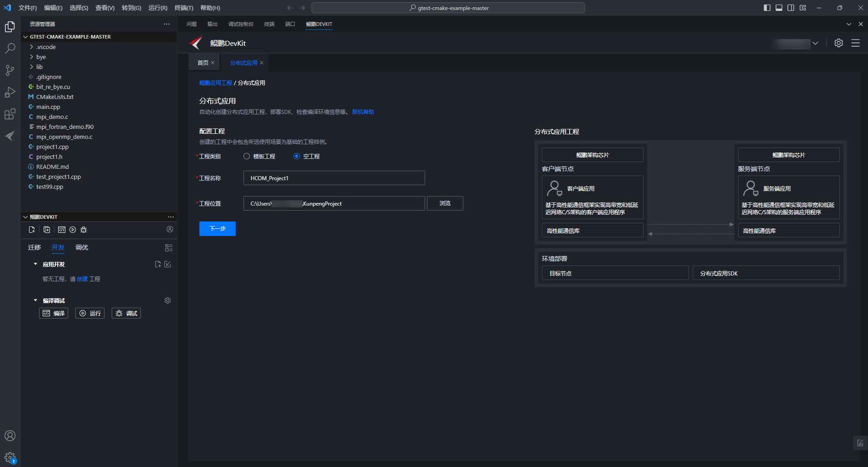This screenshot has width=868, height=467.
Task: Open DevKit hamburger menu in panel header
Action: click(x=855, y=43)
